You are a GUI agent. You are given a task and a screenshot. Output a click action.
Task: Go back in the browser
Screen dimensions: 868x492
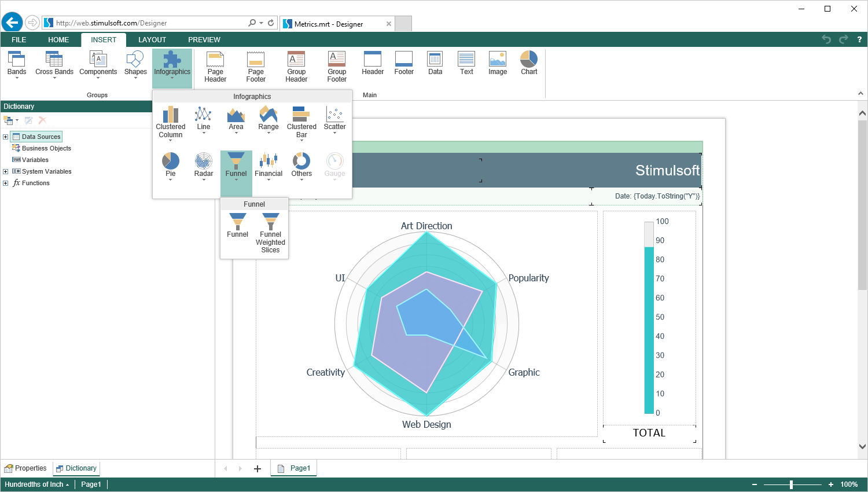coord(12,23)
